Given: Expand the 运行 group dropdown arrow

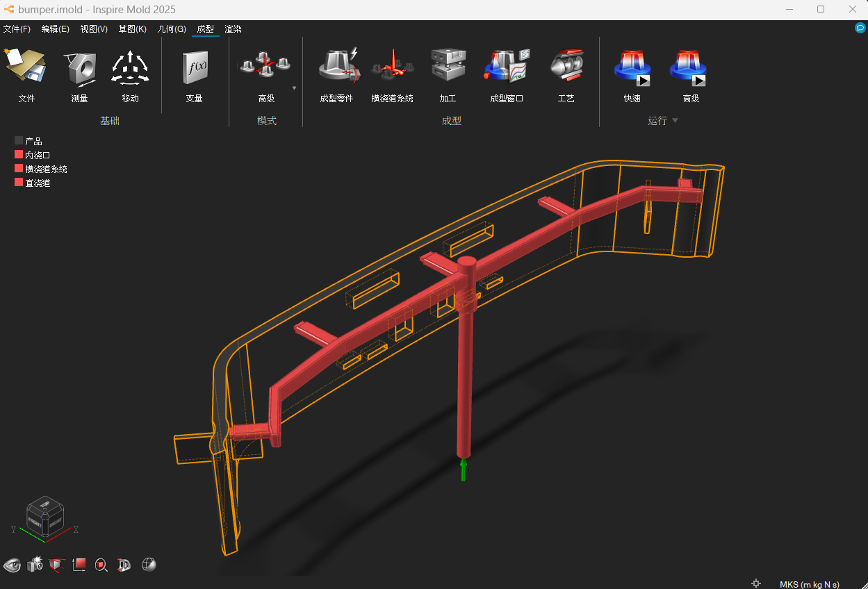Looking at the screenshot, I should (675, 121).
